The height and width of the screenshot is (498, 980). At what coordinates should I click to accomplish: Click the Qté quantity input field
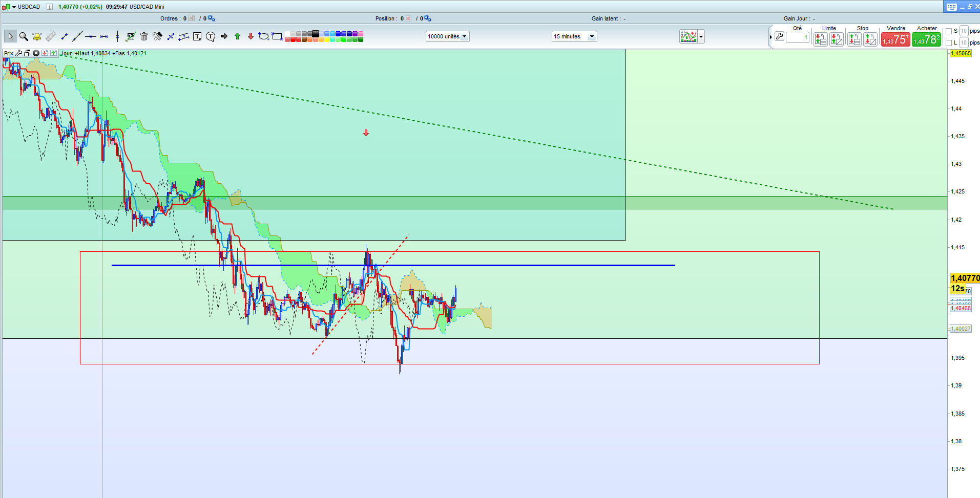click(x=798, y=37)
